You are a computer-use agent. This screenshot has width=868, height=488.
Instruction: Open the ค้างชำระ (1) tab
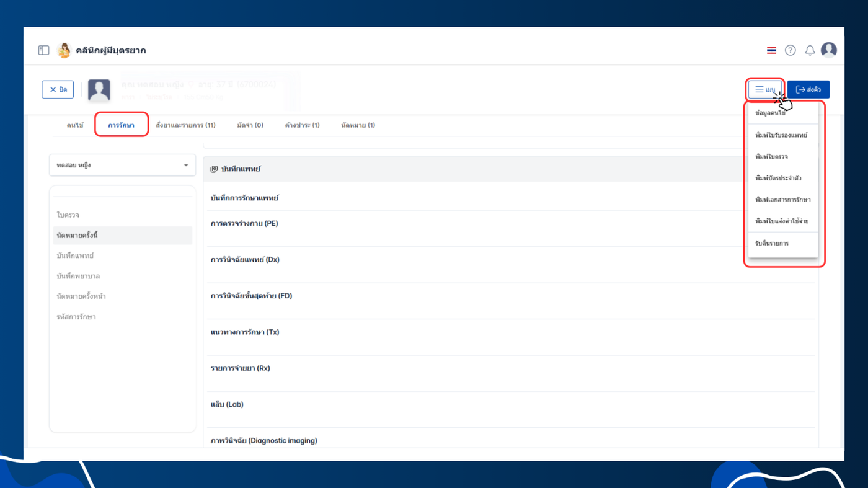[302, 125]
